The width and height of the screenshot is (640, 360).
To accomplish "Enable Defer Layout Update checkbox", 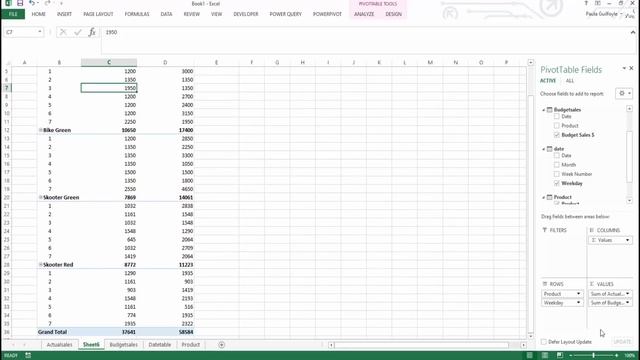I will pyautogui.click(x=544, y=342).
